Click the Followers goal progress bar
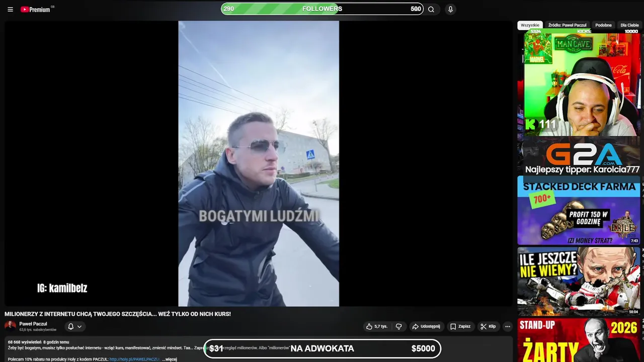The image size is (644, 362). (322, 9)
